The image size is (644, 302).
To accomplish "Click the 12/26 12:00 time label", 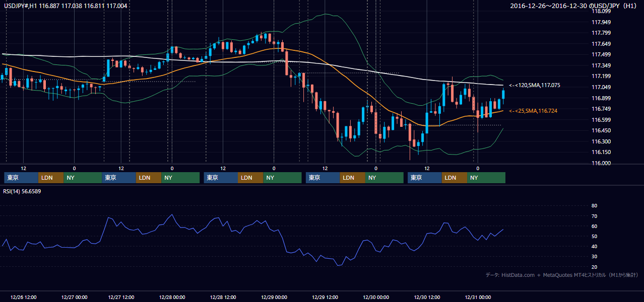I will click(23, 297).
